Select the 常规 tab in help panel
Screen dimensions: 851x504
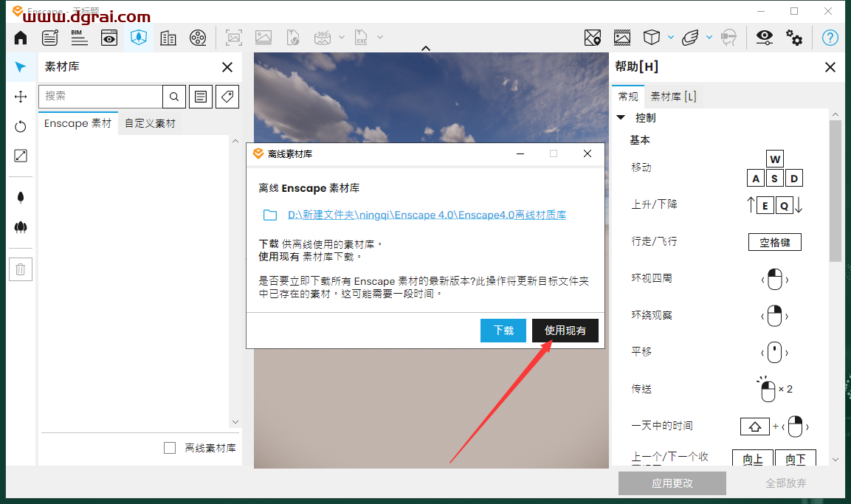(x=628, y=97)
